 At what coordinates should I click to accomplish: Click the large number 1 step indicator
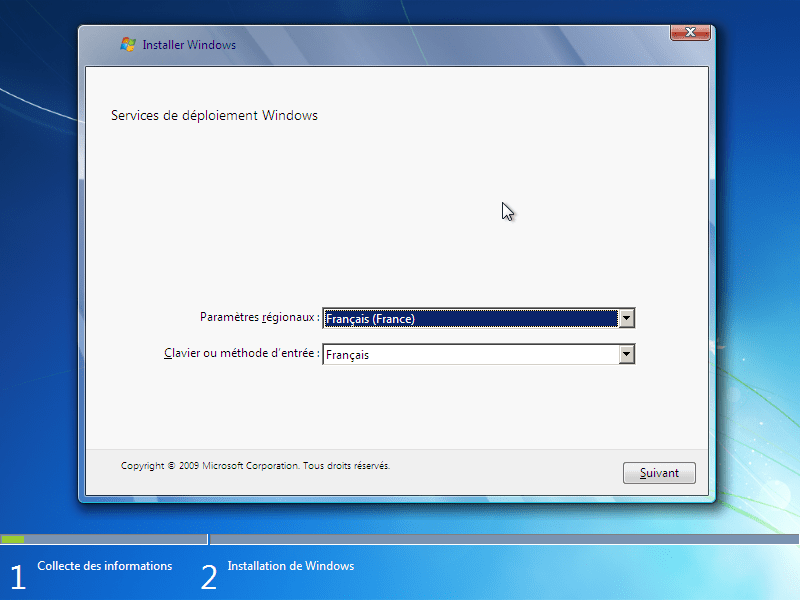coord(16,577)
